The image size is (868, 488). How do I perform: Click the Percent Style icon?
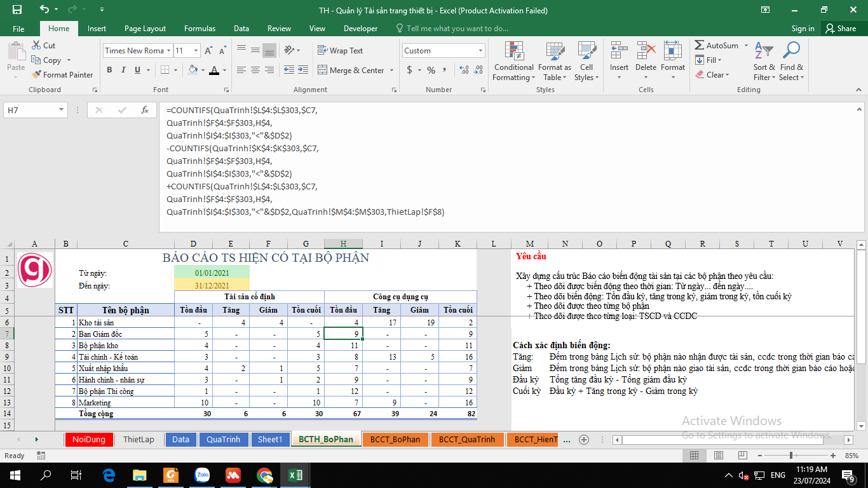431,70
